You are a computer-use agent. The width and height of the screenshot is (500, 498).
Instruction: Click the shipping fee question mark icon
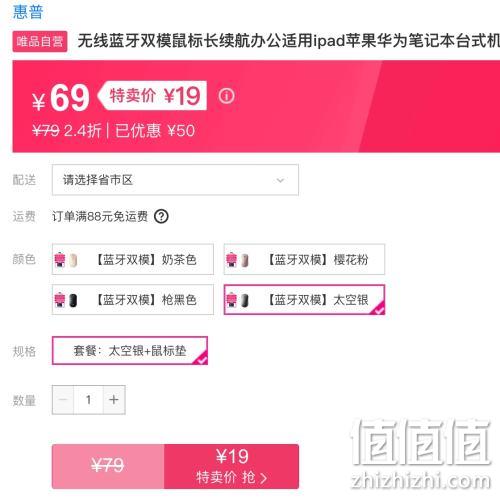click(x=161, y=216)
